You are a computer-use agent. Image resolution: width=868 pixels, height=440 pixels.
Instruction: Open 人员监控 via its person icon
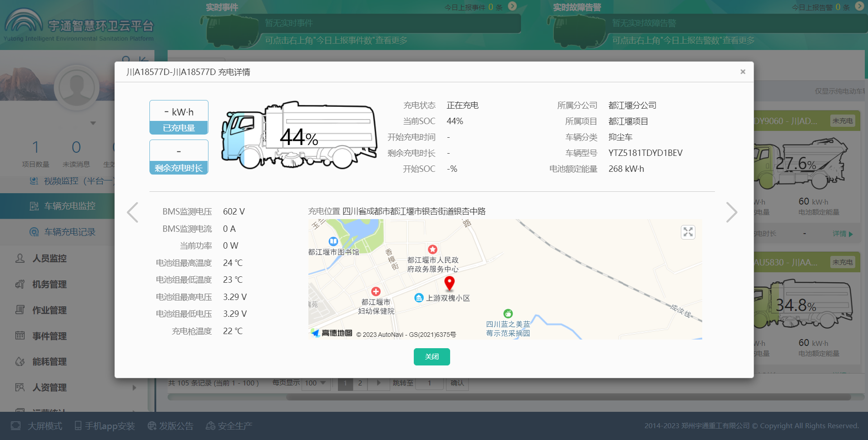pos(20,258)
